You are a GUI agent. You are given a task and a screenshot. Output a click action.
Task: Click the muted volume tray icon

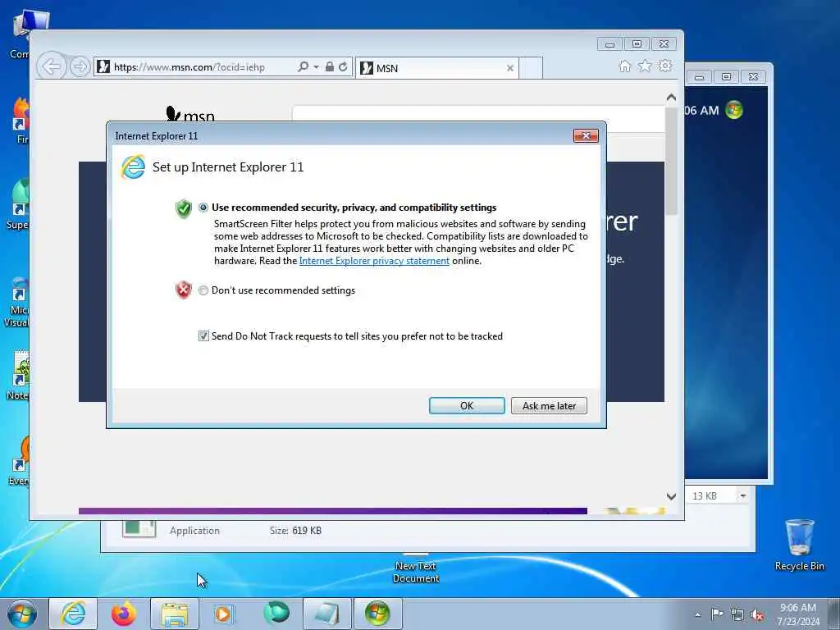point(757,614)
